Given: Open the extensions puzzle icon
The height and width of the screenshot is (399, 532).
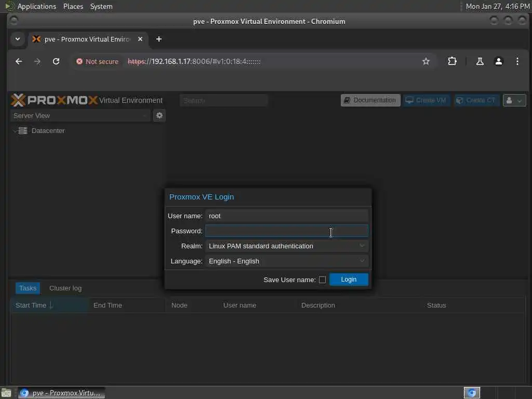Looking at the screenshot, I should 453,61.
